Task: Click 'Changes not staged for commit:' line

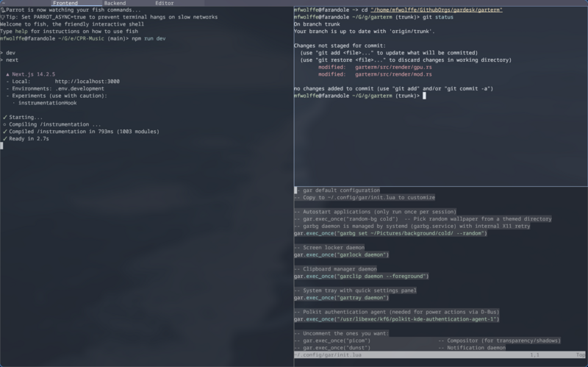Action: (x=340, y=46)
